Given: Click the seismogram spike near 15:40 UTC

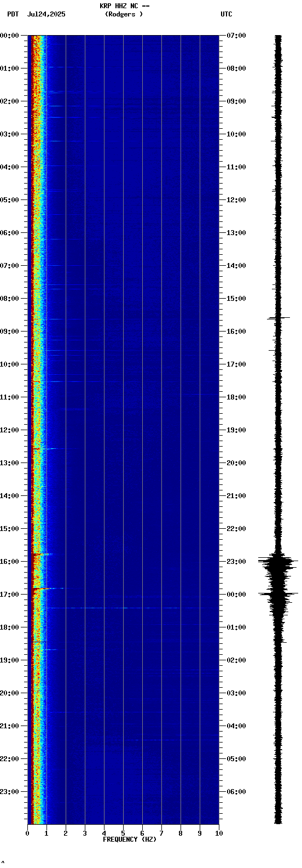Looking at the screenshot, I should pyautogui.click(x=278, y=318).
